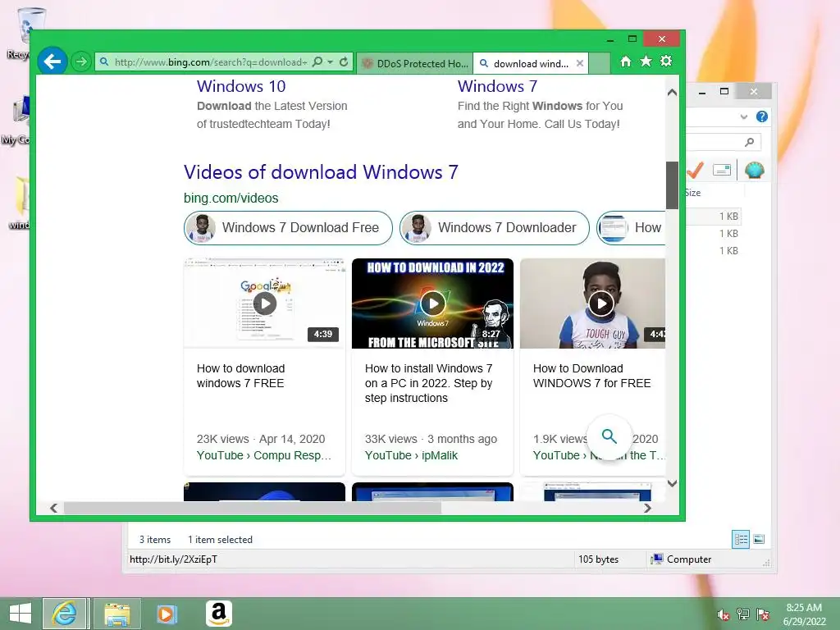840x630 pixels.
Task: Launch the media player taskbar icon
Action: 167,614
